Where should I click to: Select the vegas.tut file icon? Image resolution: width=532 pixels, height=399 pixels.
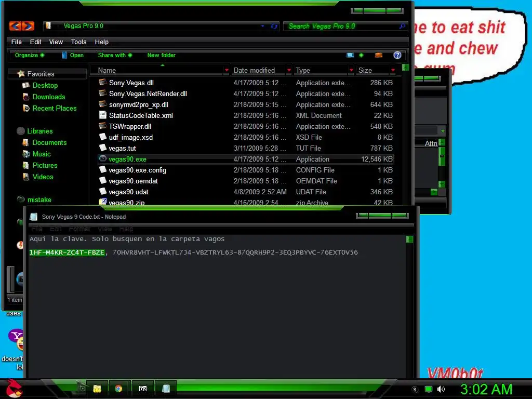coord(103,148)
